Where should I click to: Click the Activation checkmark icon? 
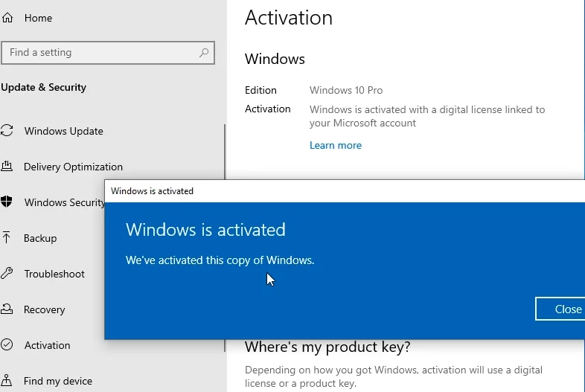point(7,344)
